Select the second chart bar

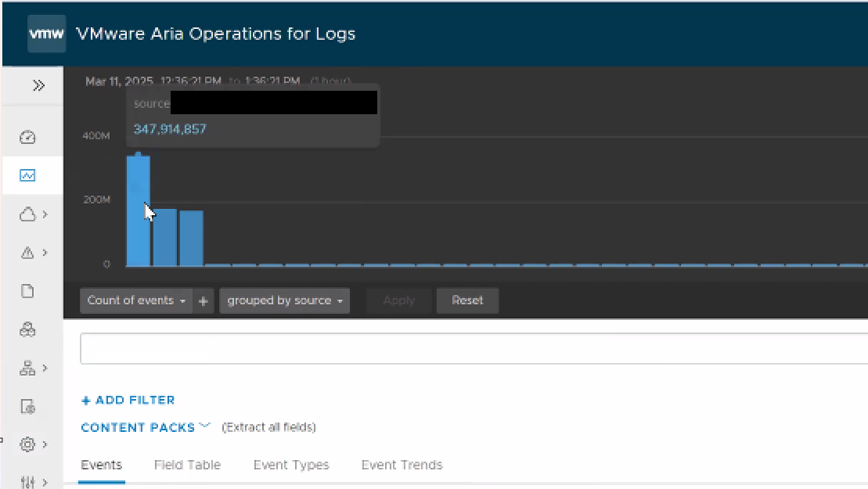[x=165, y=238]
